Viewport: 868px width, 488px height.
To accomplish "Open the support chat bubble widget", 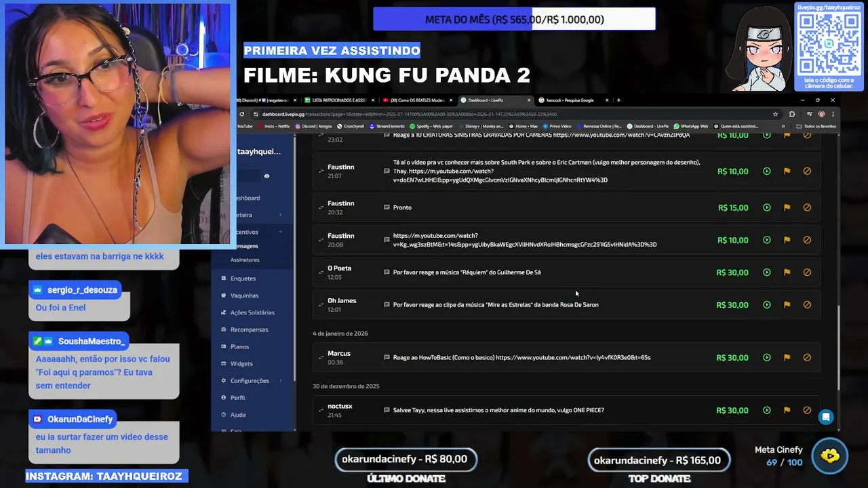I will pyautogui.click(x=825, y=417).
